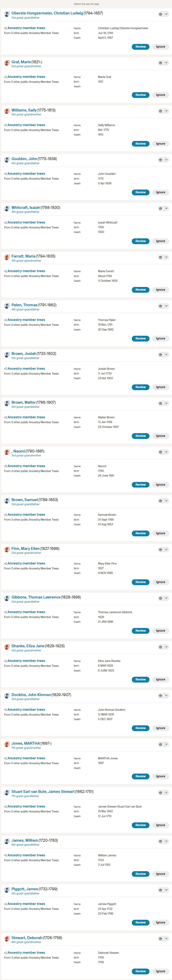The height and width of the screenshot is (980, 172).
Task: Ignore the James Piggott hint
Action: coord(161,923)
